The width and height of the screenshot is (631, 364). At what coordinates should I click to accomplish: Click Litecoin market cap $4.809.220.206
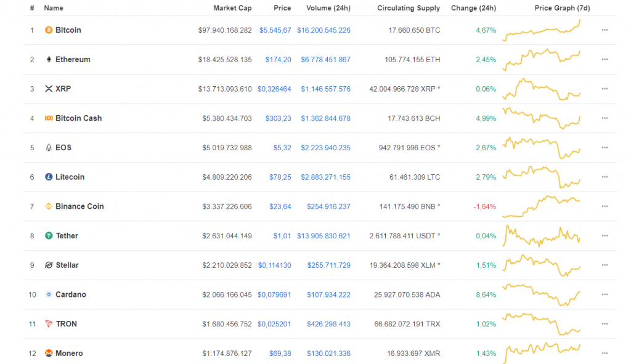227,177
